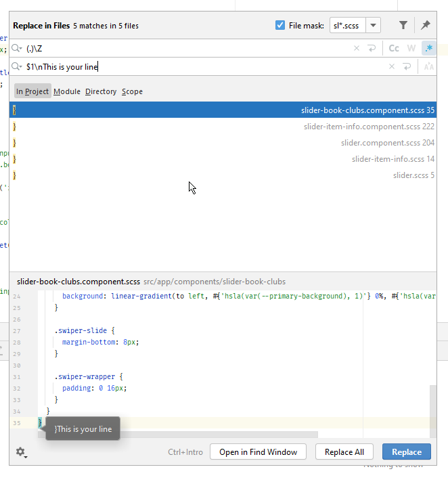Image resolution: width=448 pixels, height=484 pixels.
Task: Uncheck the File mask checkbox
Action: point(280,26)
